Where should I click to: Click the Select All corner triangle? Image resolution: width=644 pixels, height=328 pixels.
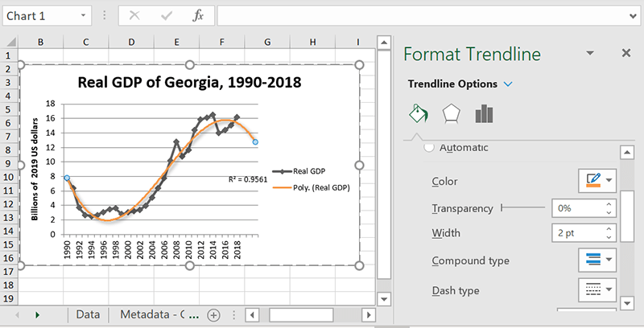tap(10, 42)
